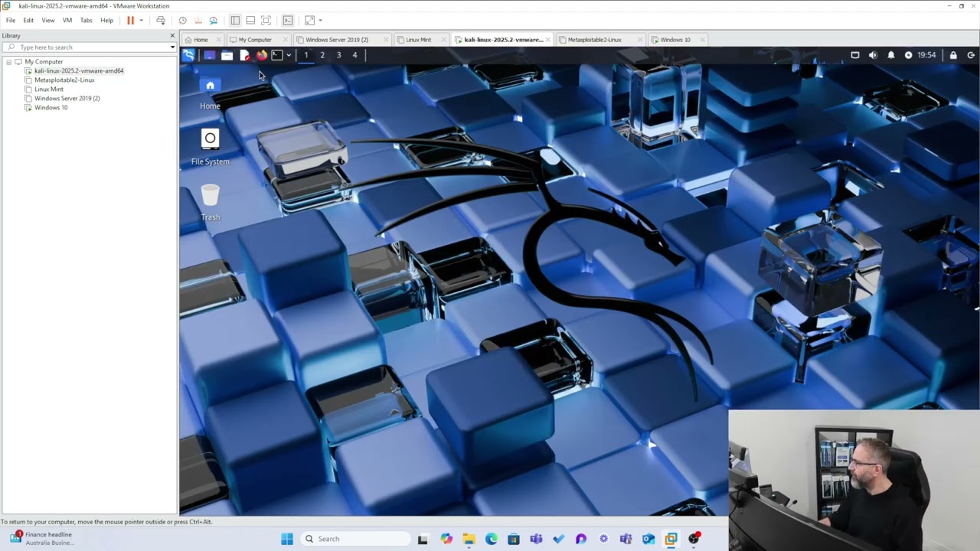
Task: Select Metasploitable2-Linux in the library tree
Action: 64,80
